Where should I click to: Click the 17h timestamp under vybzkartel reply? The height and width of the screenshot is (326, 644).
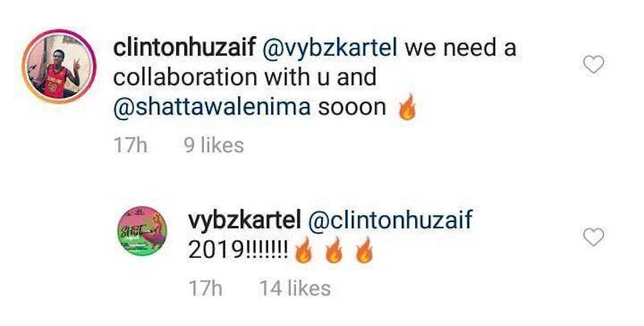click(x=206, y=288)
